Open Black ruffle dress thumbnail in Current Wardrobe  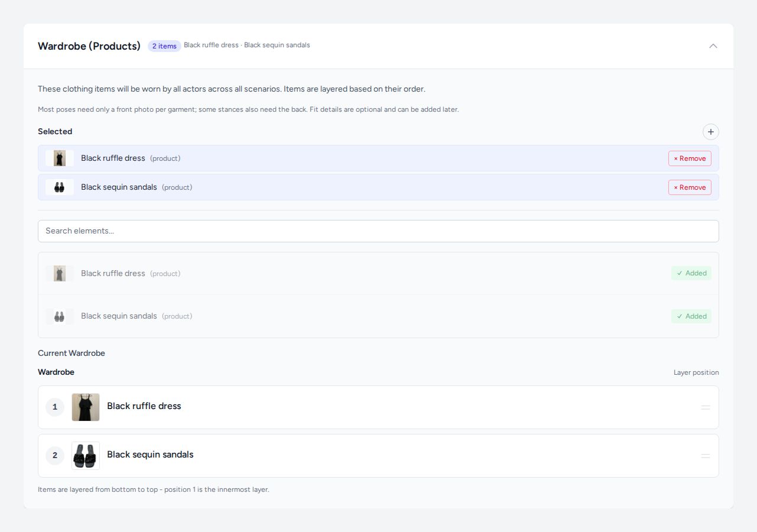coord(86,407)
